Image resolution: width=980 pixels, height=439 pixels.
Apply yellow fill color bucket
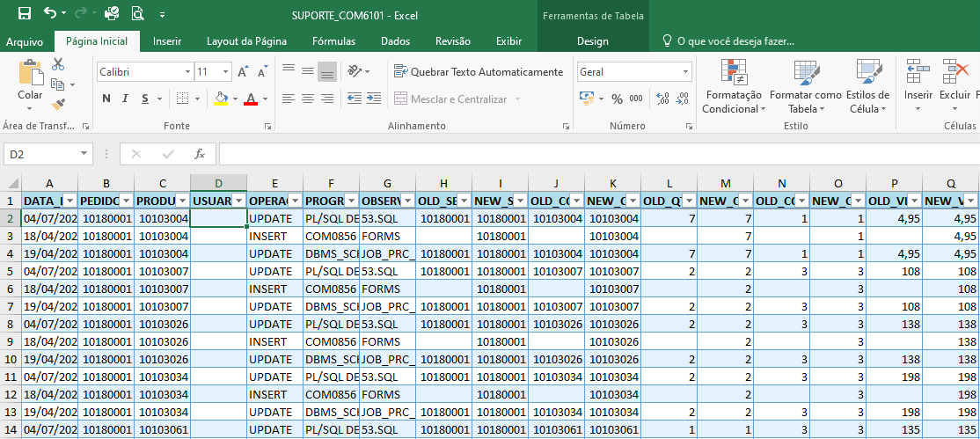(221, 99)
